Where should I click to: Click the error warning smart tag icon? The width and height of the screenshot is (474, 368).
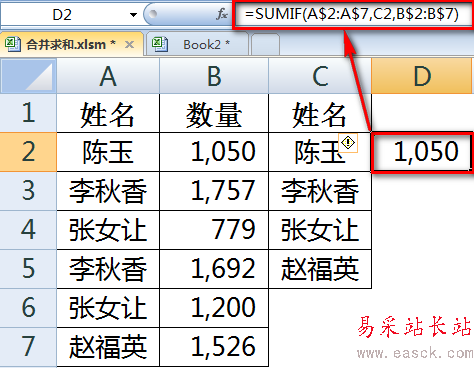click(x=348, y=143)
